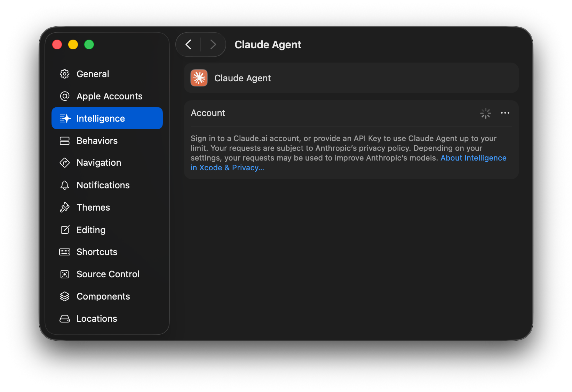Minimize the window with yellow button

tap(73, 44)
